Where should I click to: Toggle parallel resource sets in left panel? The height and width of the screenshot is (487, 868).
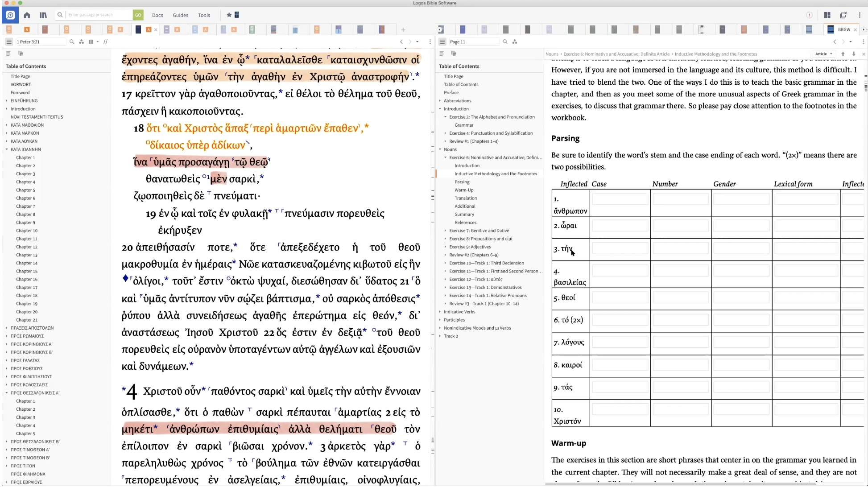click(91, 41)
